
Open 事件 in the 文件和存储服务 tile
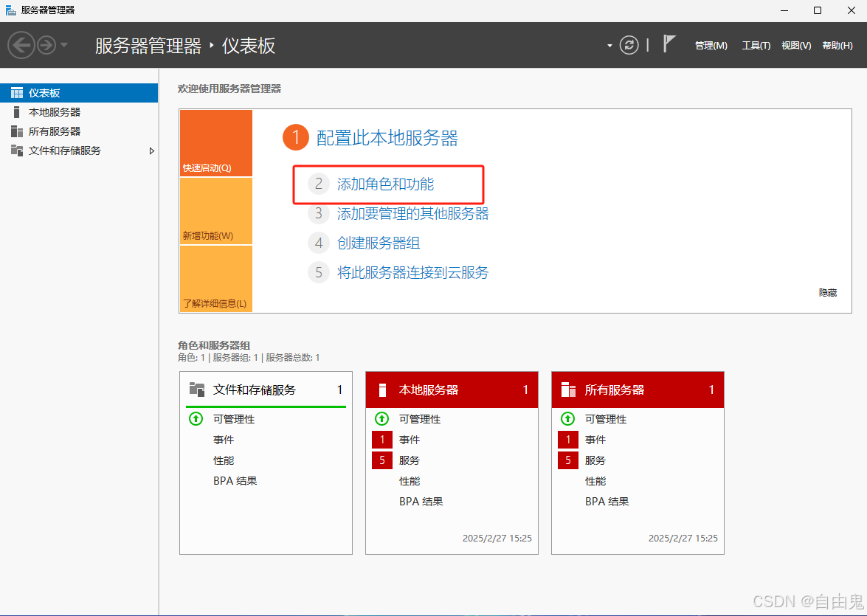click(224, 440)
